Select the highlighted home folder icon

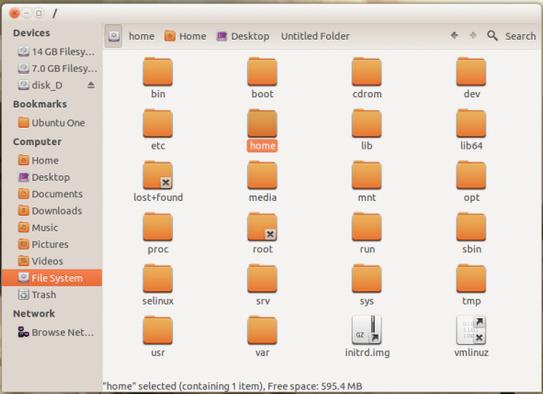tap(262, 123)
